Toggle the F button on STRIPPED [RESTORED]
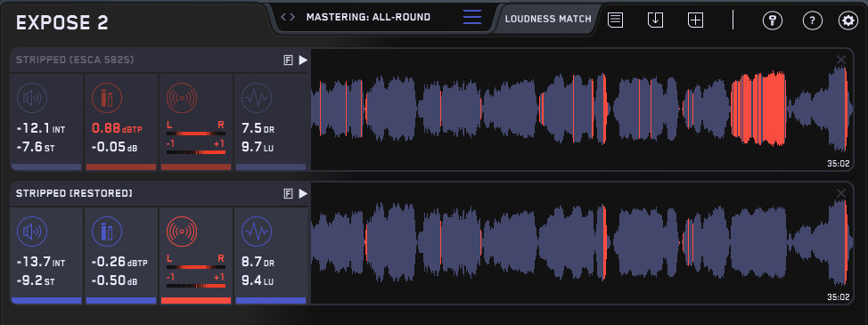 tap(288, 193)
